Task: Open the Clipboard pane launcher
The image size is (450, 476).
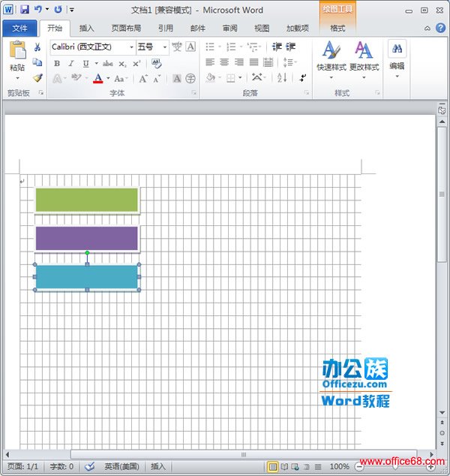Action: 41,93
